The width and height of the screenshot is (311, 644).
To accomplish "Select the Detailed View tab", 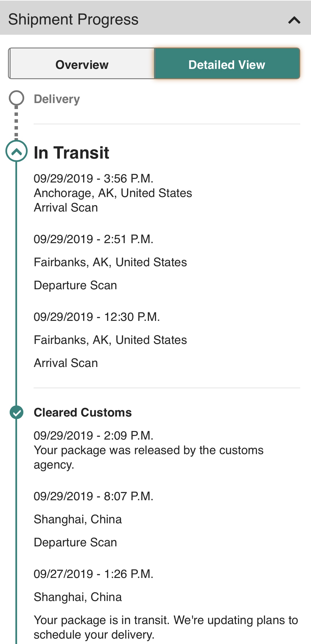I will (227, 65).
